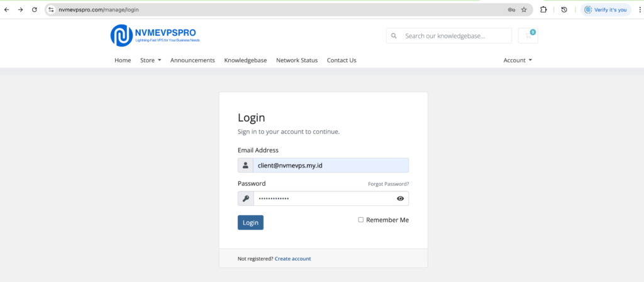Follow the Create account link
Screen dimensions: 644x282
(292, 259)
